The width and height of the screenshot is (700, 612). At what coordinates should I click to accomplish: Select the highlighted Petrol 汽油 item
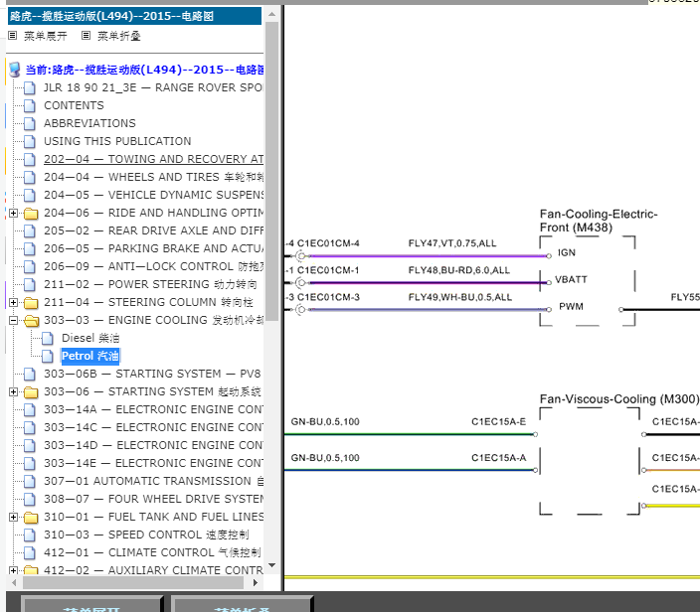point(90,356)
